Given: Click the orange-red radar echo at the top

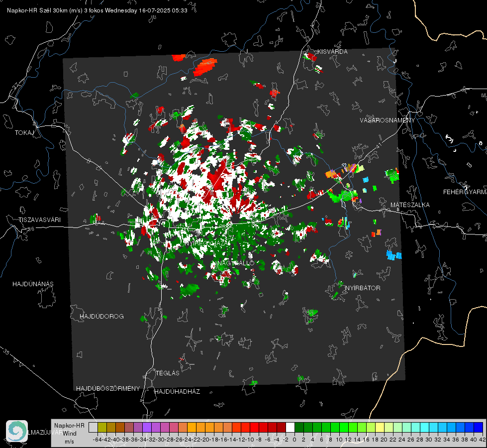Looking at the screenshot, I should point(204,67).
